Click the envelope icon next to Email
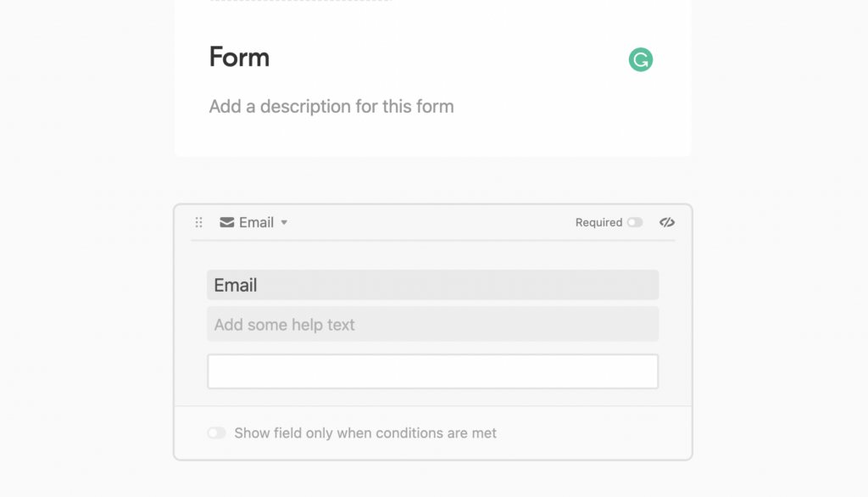Image resolution: width=868 pixels, height=497 pixels. tap(227, 222)
